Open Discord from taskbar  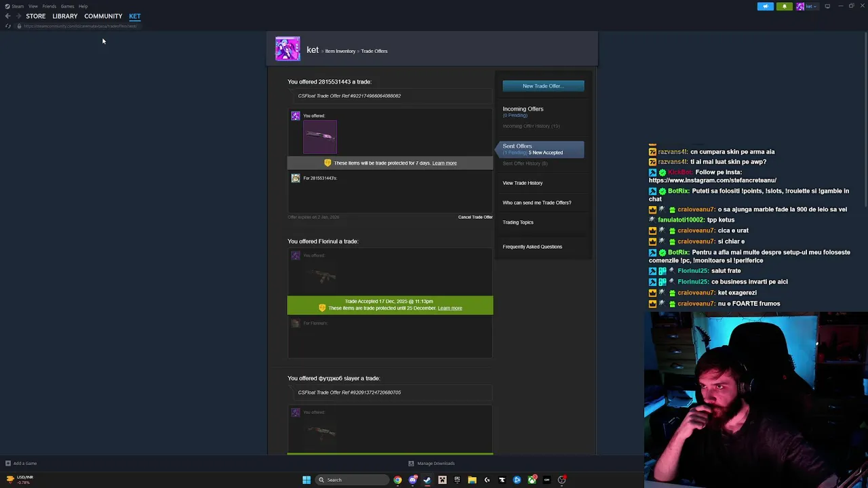(413, 480)
